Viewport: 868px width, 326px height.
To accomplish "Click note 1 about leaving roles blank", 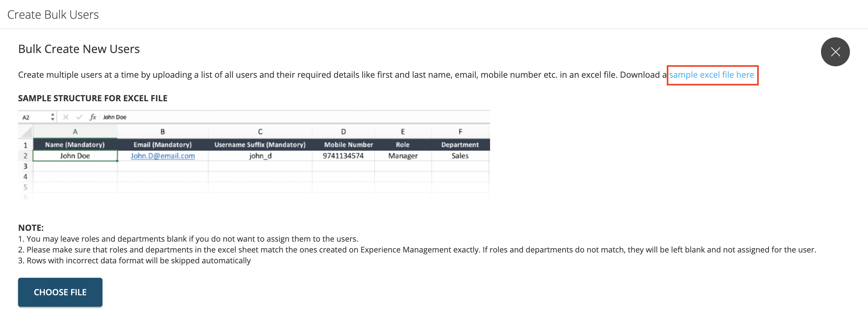I will [x=188, y=239].
